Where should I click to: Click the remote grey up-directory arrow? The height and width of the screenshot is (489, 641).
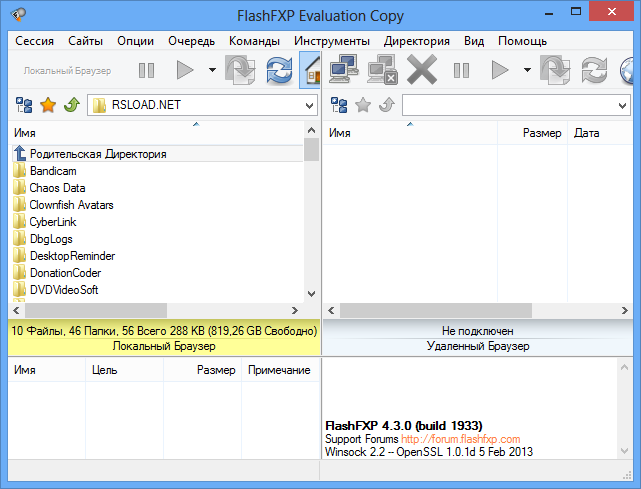click(x=387, y=105)
